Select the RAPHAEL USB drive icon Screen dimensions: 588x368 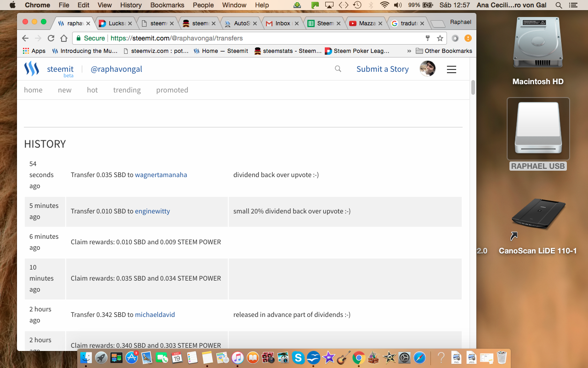538,128
